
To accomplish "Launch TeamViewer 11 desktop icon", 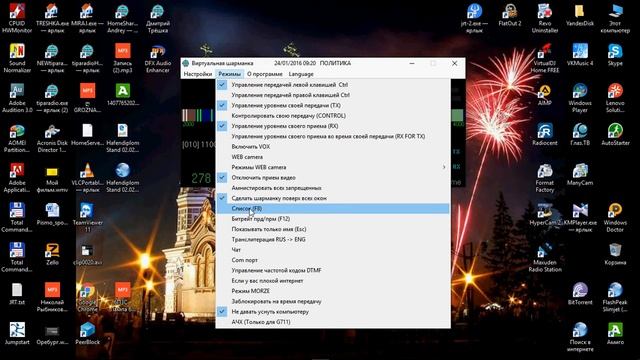I will point(87,218).
